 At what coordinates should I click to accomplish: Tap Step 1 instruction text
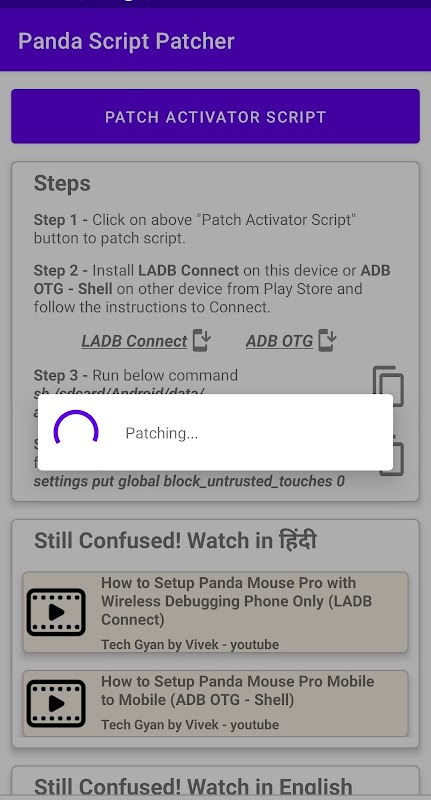coord(195,229)
